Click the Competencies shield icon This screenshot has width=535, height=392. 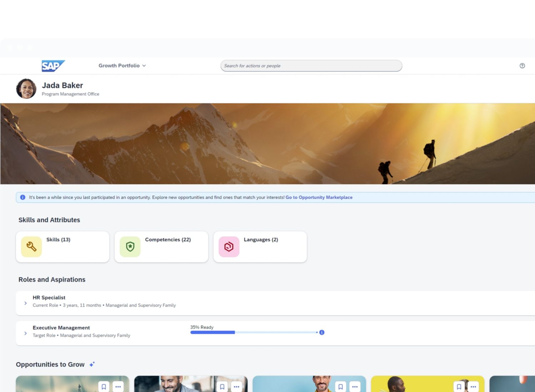pyautogui.click(x=130, y=247)
